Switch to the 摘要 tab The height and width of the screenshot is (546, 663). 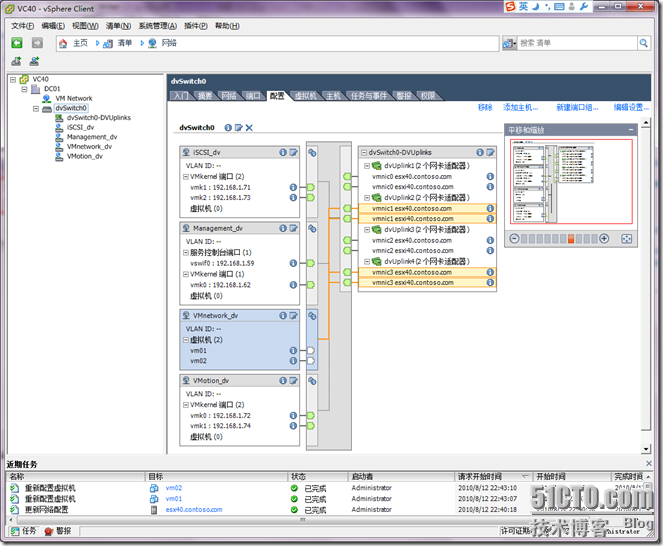coord(205,96)
